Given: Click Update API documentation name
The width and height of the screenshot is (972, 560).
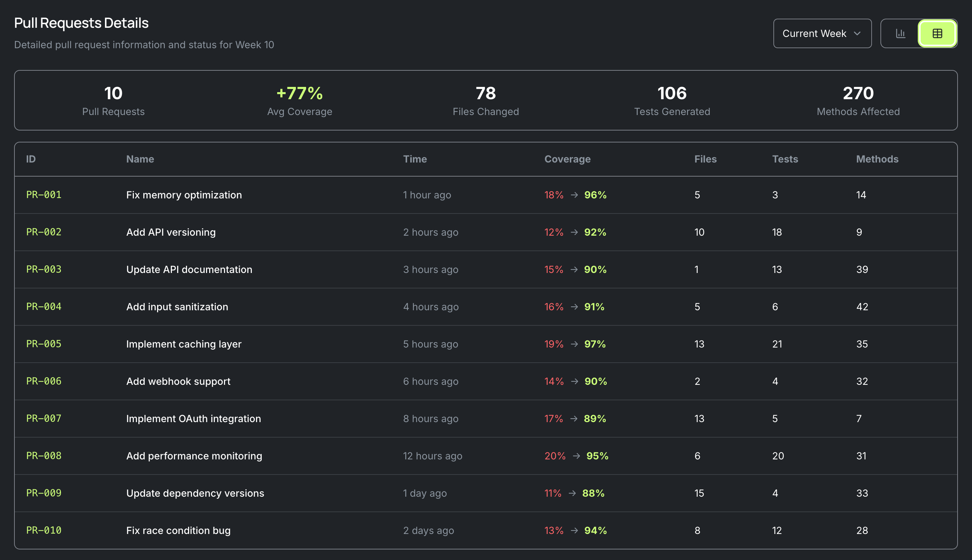Looking at the screenshot, I should point(189,269).
